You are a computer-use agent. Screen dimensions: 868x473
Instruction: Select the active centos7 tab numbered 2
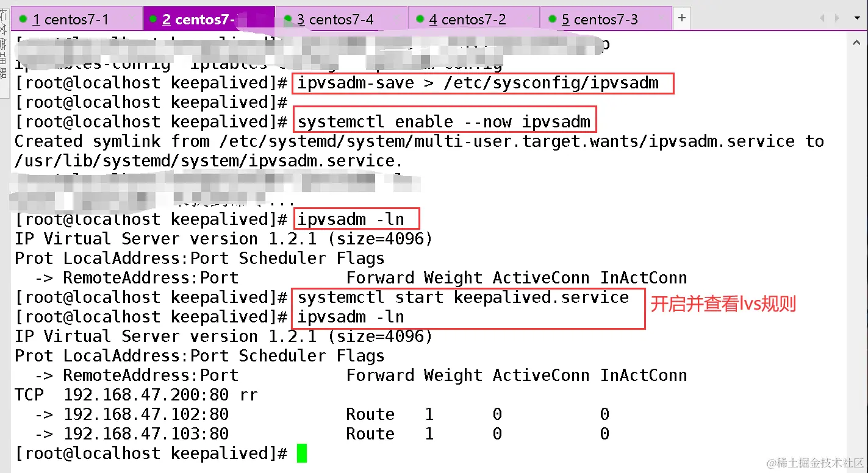pyautogui.click(x=209, y=19)
